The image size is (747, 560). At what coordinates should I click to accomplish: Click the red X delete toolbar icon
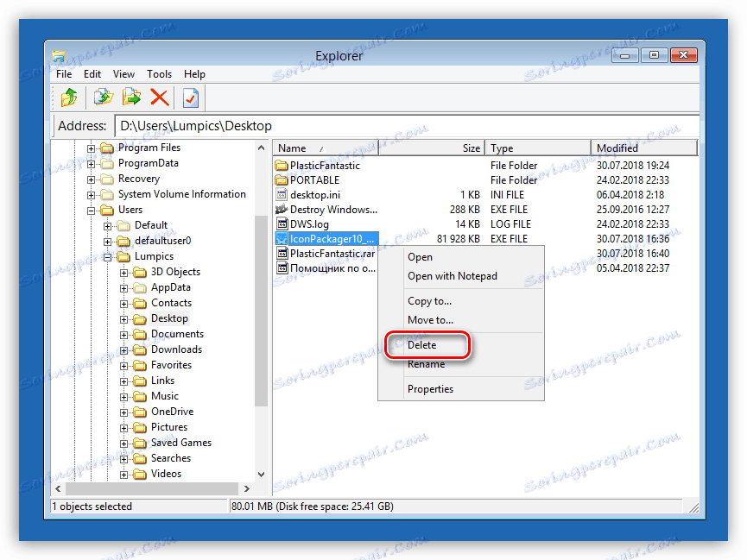pos(160,98)
